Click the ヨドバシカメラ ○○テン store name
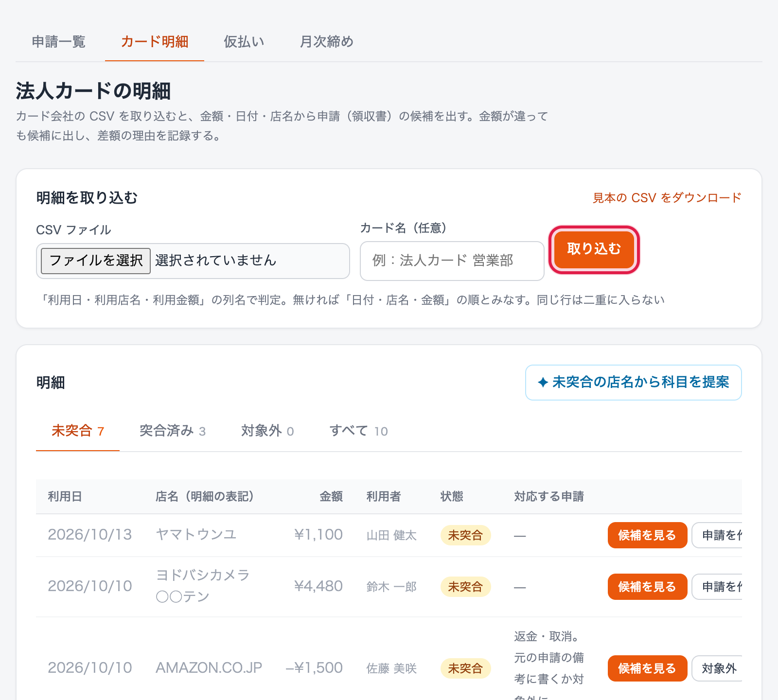Image resolution: width=778 pixels, height=700 pixels. click(x=203, y=586)
